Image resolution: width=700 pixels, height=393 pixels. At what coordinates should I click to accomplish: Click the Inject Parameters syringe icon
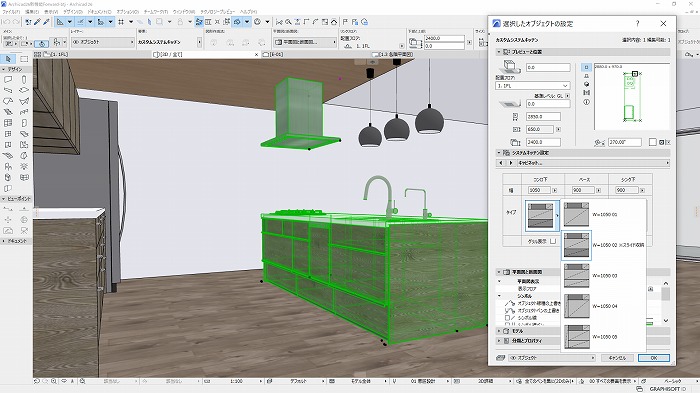46,22
